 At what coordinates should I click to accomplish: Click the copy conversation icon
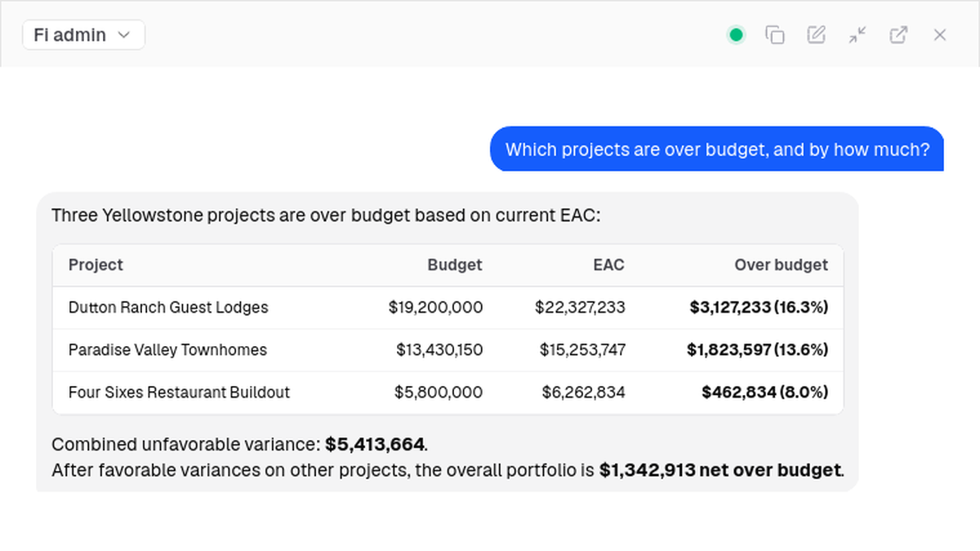[774, 35]
